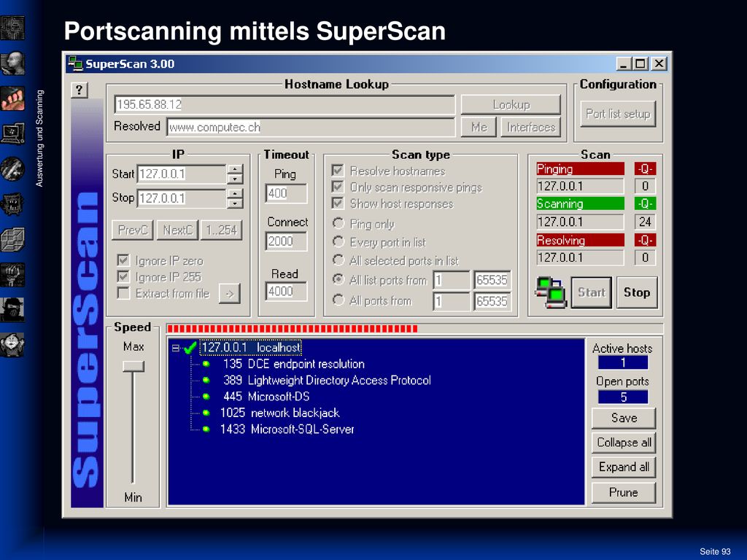Click the -Q- button next to Pinging
This screenshot has height=560, width=747.
pyautogui.click(x=645, y=169)
